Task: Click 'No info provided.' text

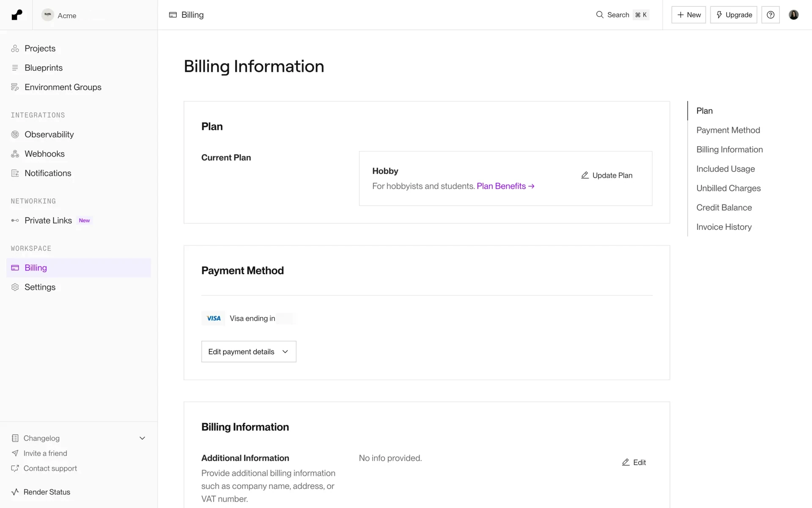Action: point(390,458)
